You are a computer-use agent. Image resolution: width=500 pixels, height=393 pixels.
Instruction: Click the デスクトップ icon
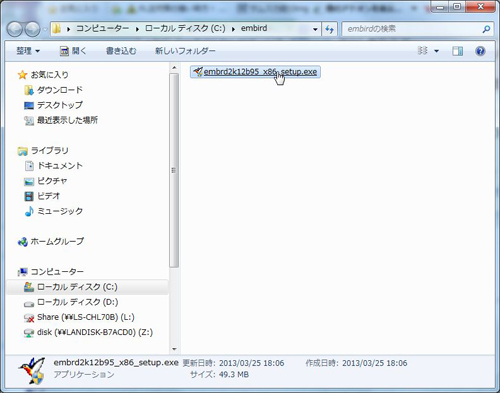[29, 105]
